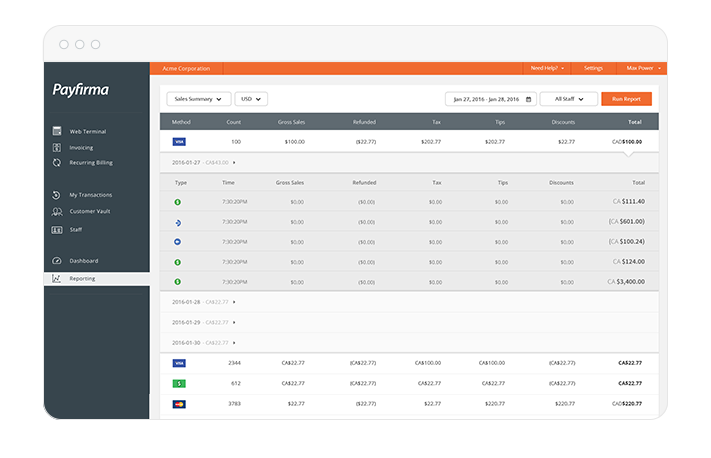
Task: Click type icon for CA$124.00 transaction
Action: click(178, 262)
